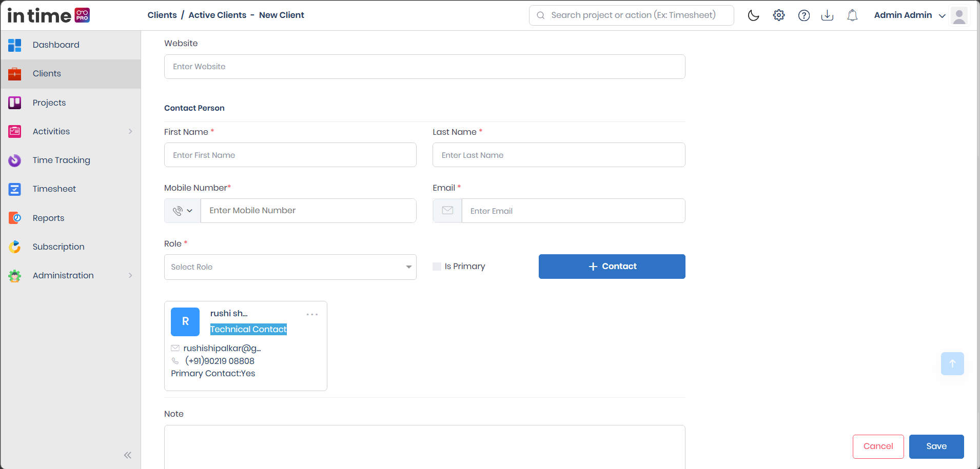Click the intime PRO logo

pyautogui.click(x=49, y=15)
